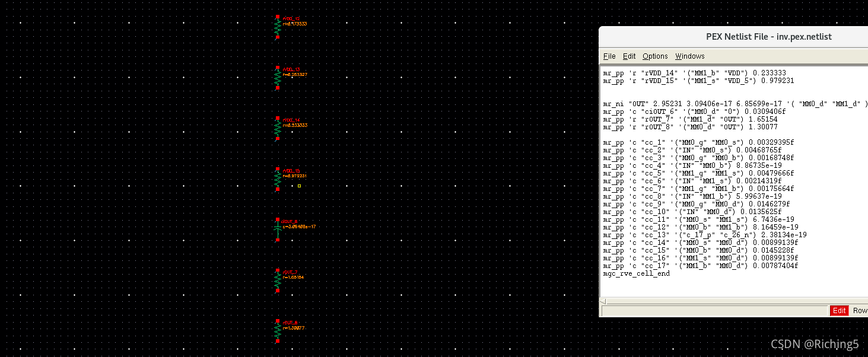Image resolution: width=868 pixels, height=357 pixels.
Task: Open the File menu
Action: [x=609, y=56]
